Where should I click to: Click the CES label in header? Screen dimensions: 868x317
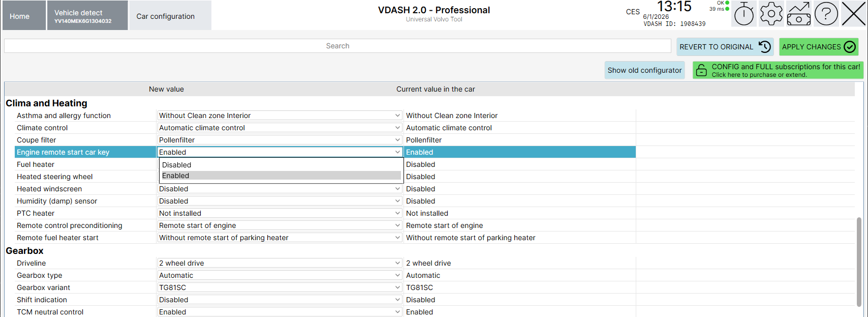[633, 12]
